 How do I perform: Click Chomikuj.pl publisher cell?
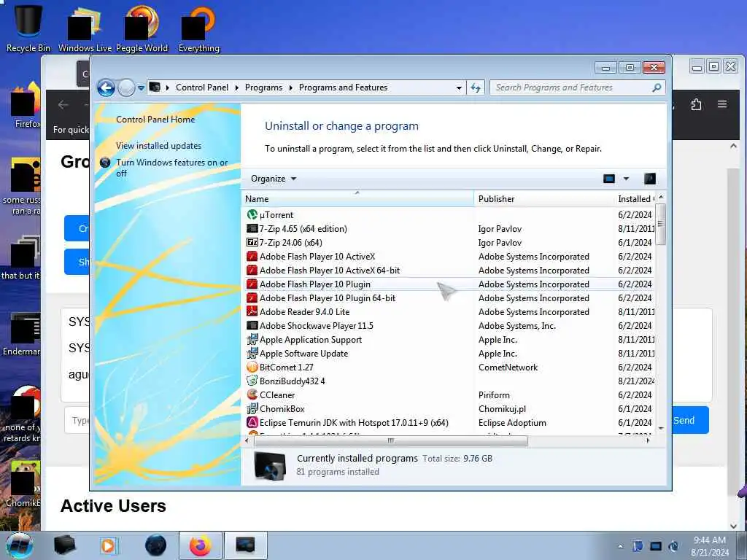pyautogui.click(x=502, y=408)
